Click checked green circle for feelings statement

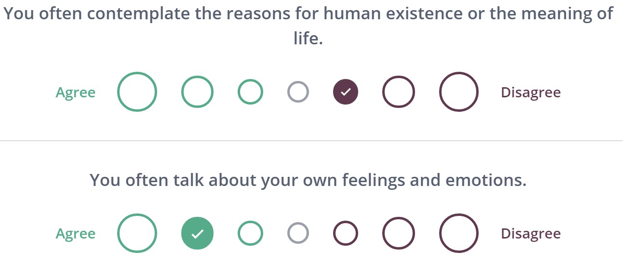coord(197,233)
